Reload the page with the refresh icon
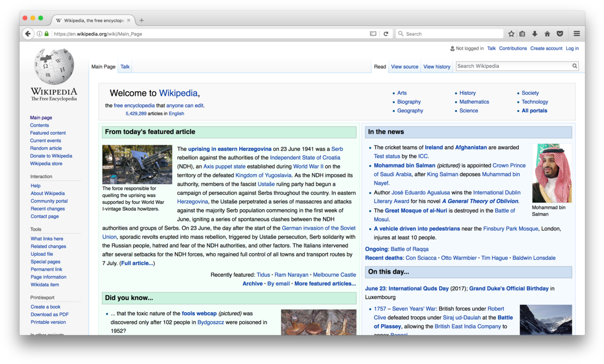 [x=386, y=34]
